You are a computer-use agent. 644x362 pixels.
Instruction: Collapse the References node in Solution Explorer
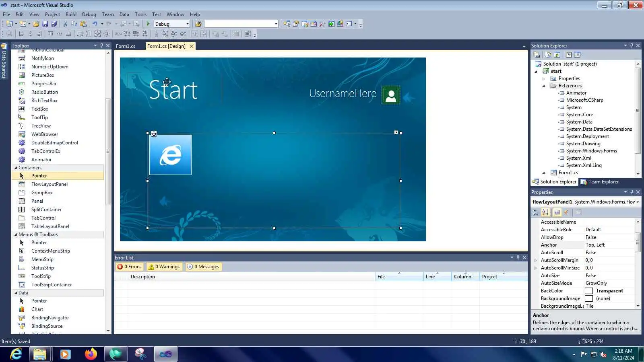(x=543, y=86)
